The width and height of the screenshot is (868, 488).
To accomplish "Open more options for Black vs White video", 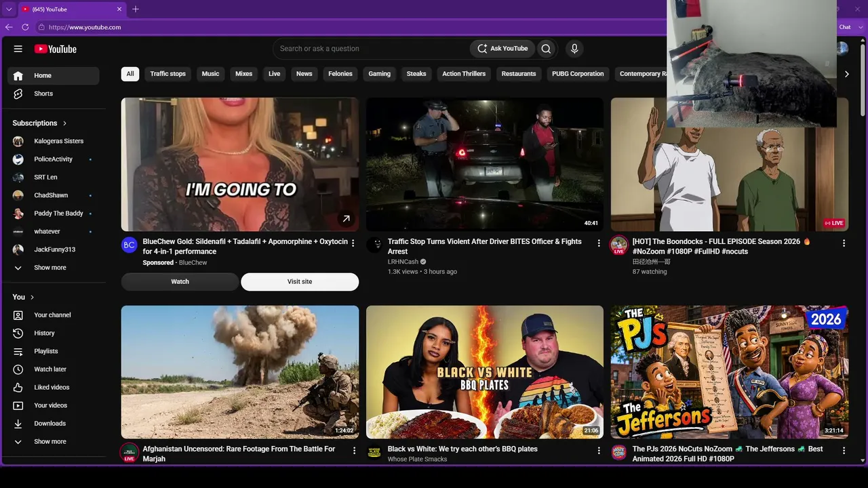I will pyautogui.click(x=599, y=450).
